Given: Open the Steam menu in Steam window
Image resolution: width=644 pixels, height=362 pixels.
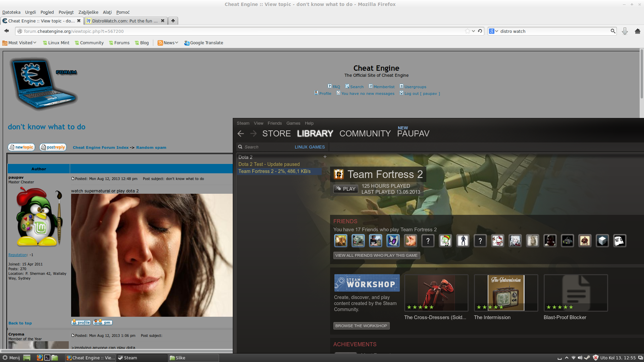Looking at the screenshot, I should pos(243,123).
